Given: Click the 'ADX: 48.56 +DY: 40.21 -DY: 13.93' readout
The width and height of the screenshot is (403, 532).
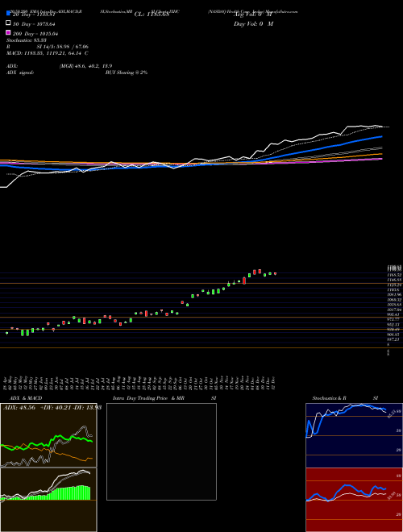Looking at the screenshot, I should (52, 408).
